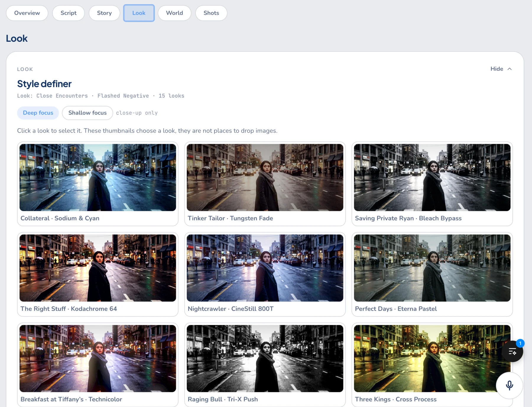
Task: Open the Shots tab
Action: pyautogui.click(x=211, y=13)
